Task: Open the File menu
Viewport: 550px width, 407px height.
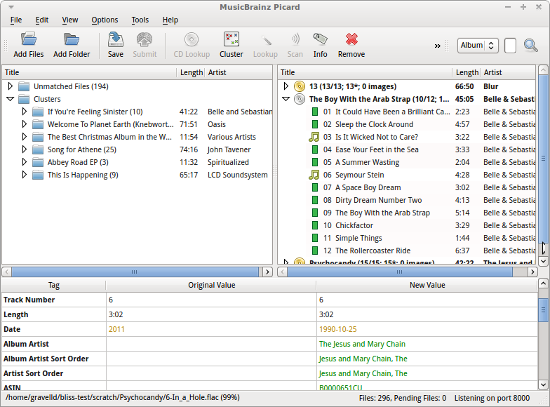Action: [x=16, y=20]
